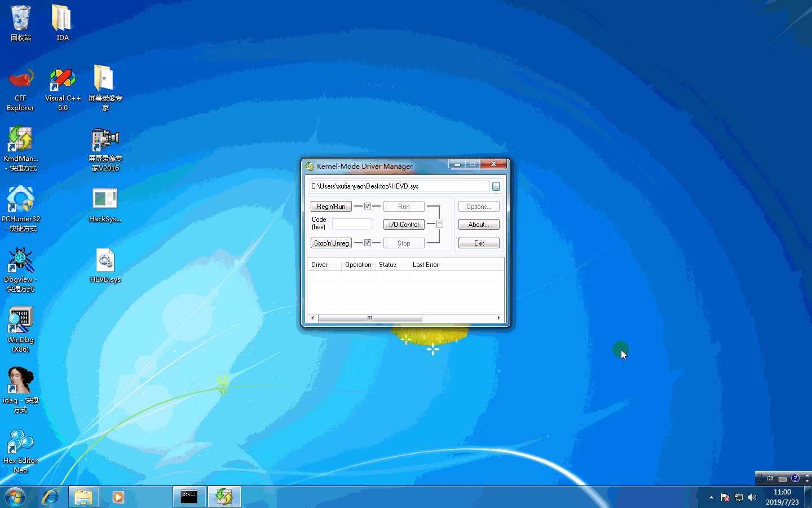Select the KmdManager shortcut on desktop
The image size is (812, 508).
pos(20,149)
